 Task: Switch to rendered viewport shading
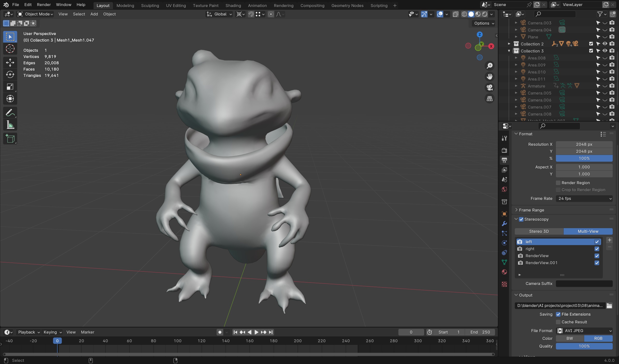(x=485, y=14)
